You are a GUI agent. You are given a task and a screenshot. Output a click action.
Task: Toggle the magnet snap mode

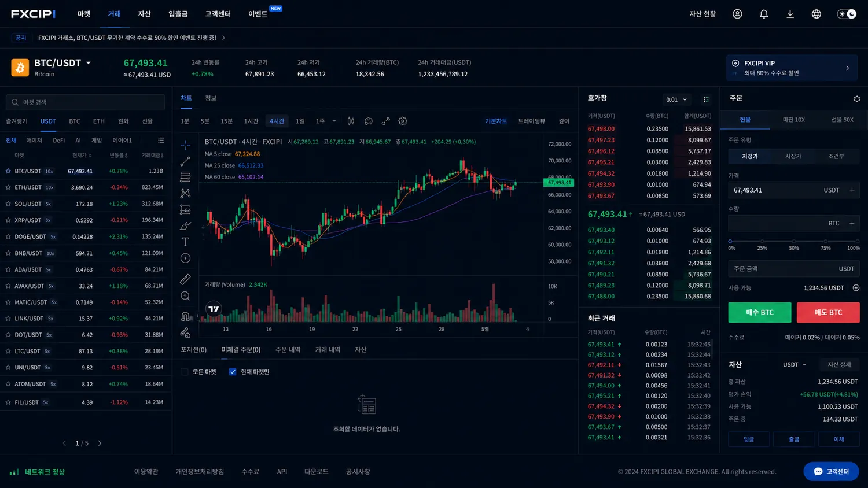coord(185,316)
